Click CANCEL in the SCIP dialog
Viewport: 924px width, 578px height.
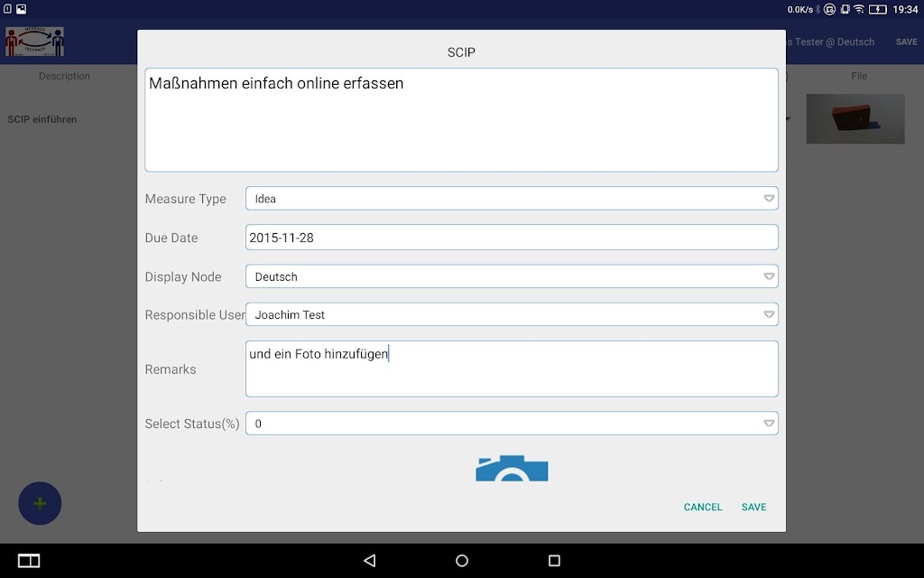(702, 507)
